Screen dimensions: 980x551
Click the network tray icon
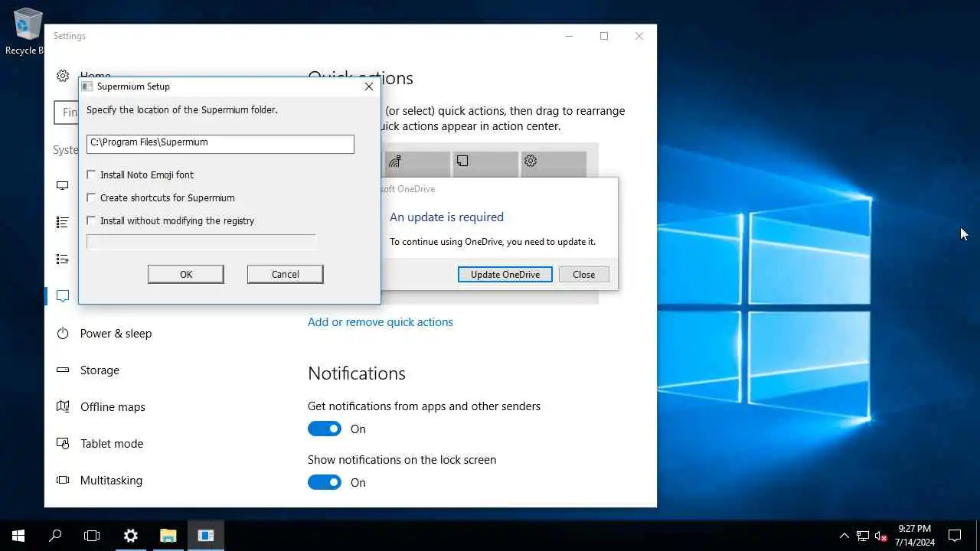point(863,536)
